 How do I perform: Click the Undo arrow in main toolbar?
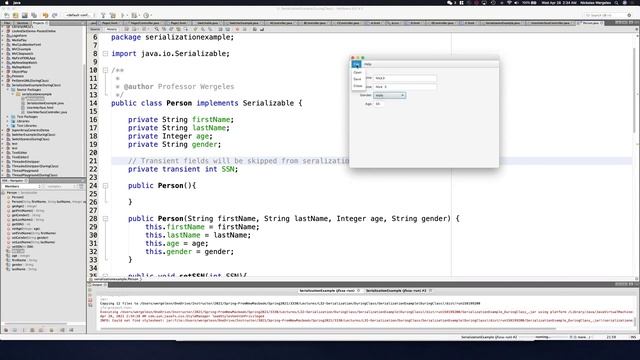pos(45,16)
